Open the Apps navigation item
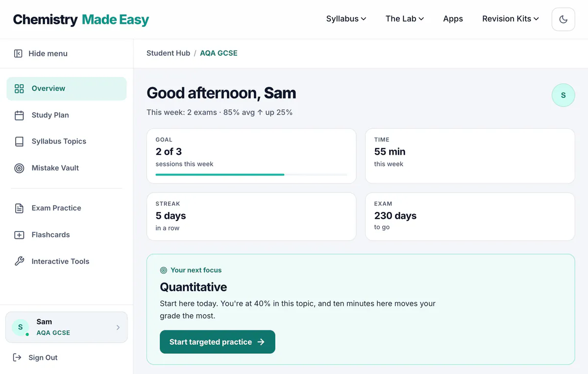Viewport: 588px width, 374px height. [453, 19]
